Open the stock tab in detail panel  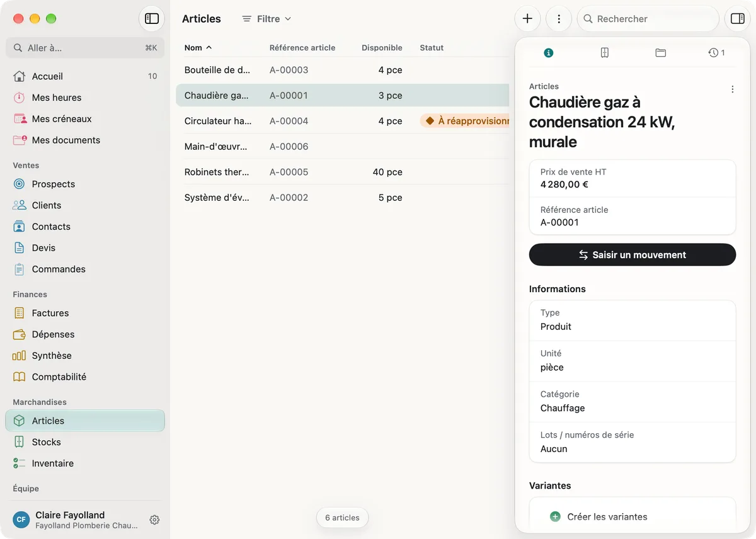tap(604, 53)
